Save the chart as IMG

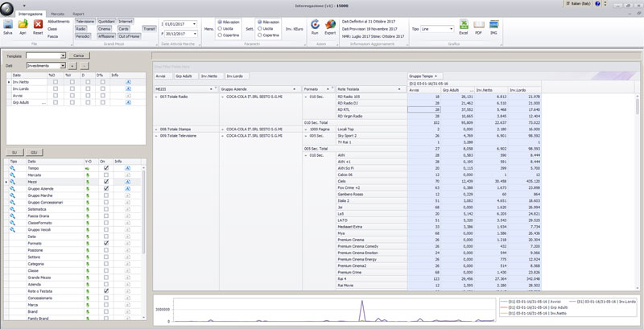point(495,26)
